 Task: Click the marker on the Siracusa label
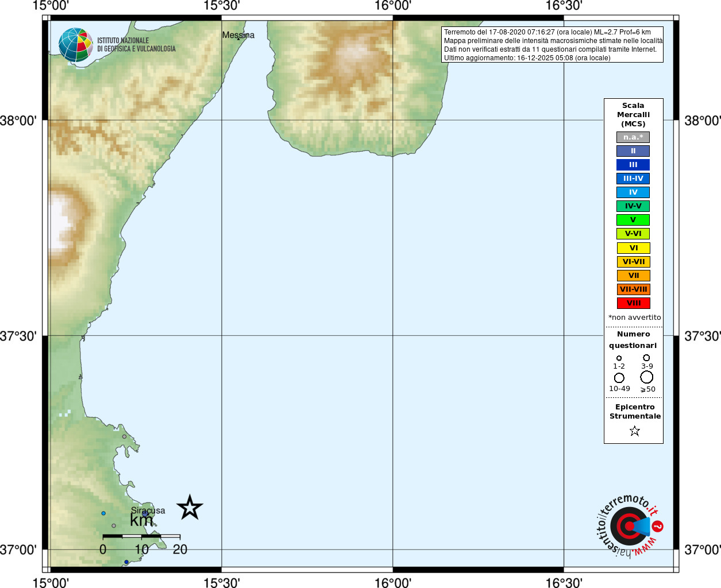pos(145,514)
